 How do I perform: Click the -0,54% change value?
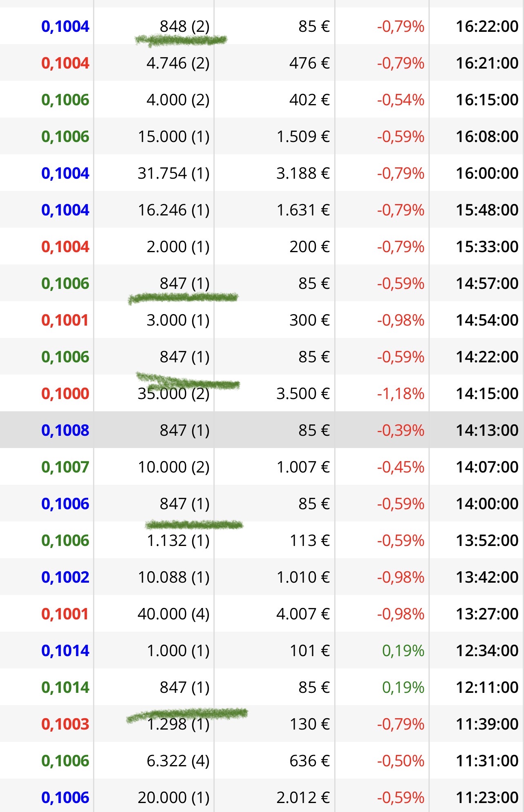click(401, 100)
